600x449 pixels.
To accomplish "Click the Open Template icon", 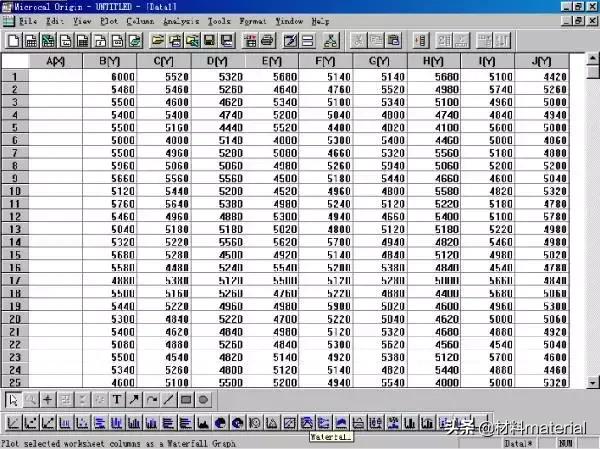I will [175, 41].
